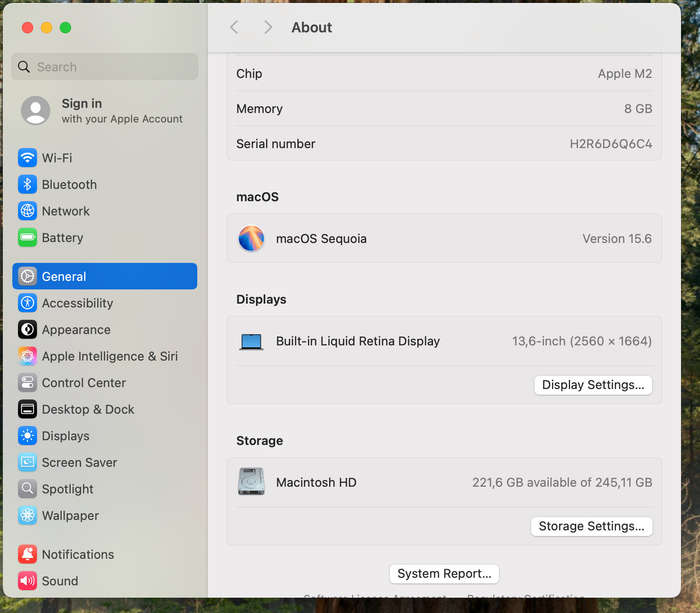This screenshot has width=700, height=613.
Task: Click 13,6-inch (2560 × 1664) resolution text
Action: (x=582, y=341)
